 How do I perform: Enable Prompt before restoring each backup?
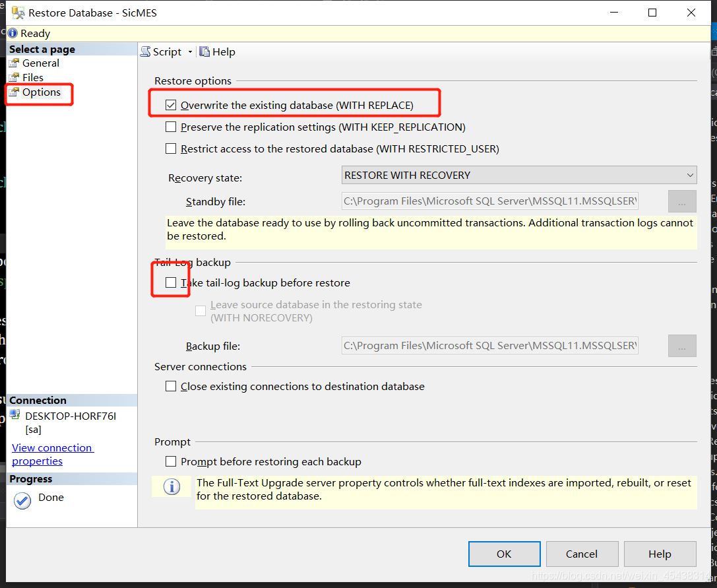pyautogui.click(x=171, y=461)
